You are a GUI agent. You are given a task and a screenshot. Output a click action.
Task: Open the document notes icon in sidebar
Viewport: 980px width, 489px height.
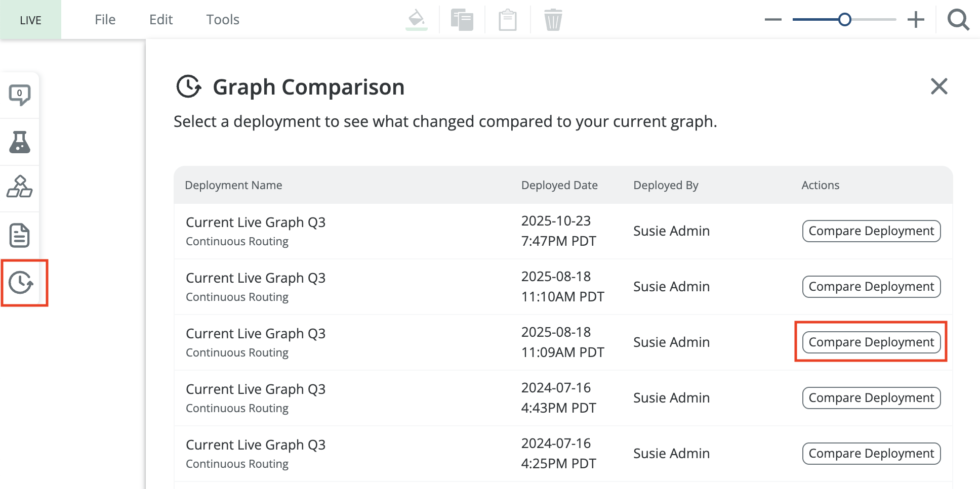[20, 235]
